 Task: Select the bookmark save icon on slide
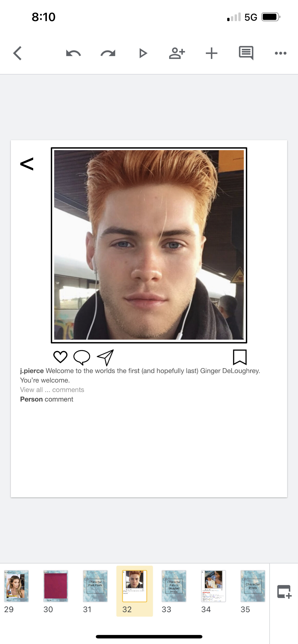tap(240, 357)
